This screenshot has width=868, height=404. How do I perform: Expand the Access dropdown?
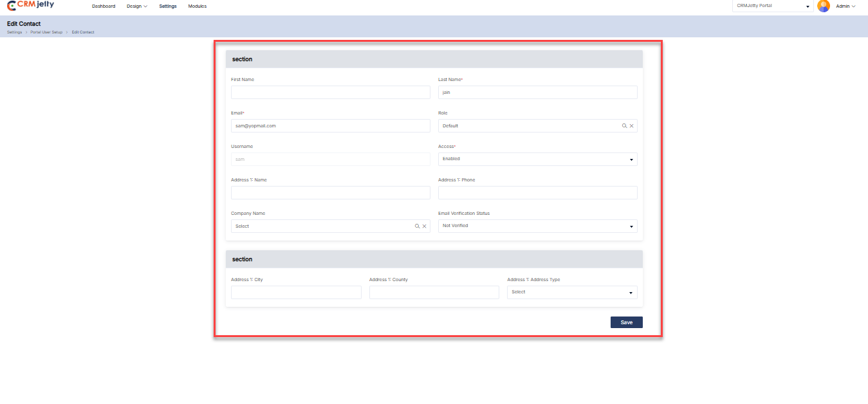(x=537, y=159)
